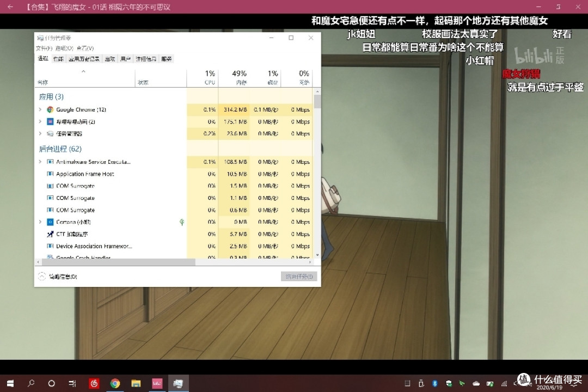The image size is (588, 392).
Task: Click the horizontal scrollbar right arrow
Action: pyautogui.click(x=310, y=262)
